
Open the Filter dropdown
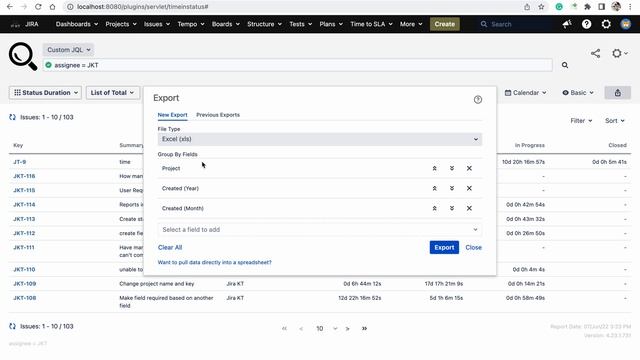click(x=581, y=120)
